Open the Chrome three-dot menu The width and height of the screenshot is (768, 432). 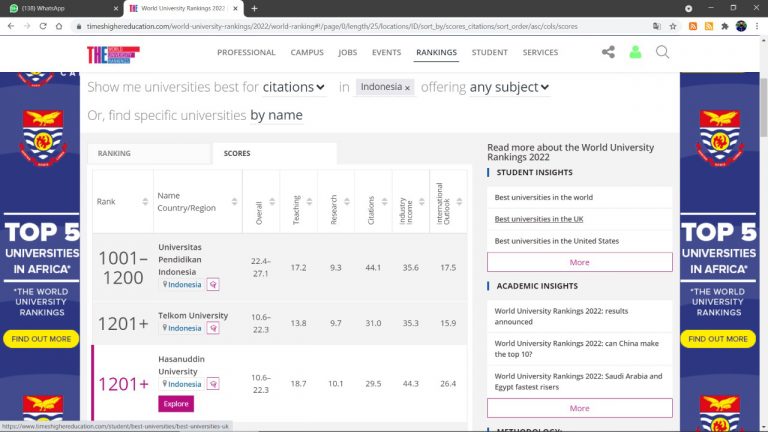point(757,26)
